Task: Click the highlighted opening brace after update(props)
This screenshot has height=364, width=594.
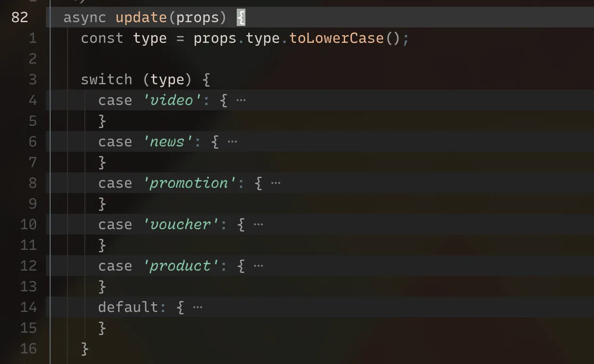Action: click(241, 18)
